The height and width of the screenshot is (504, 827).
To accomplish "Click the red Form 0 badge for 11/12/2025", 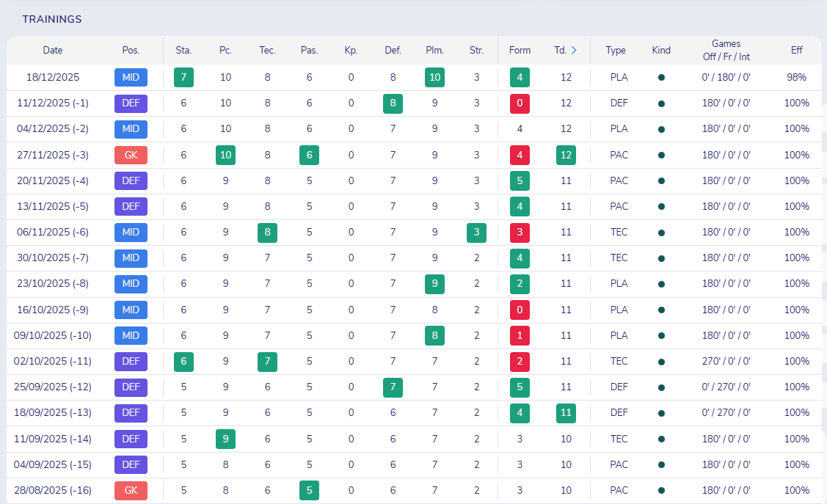I will click(x=520, y=103).
